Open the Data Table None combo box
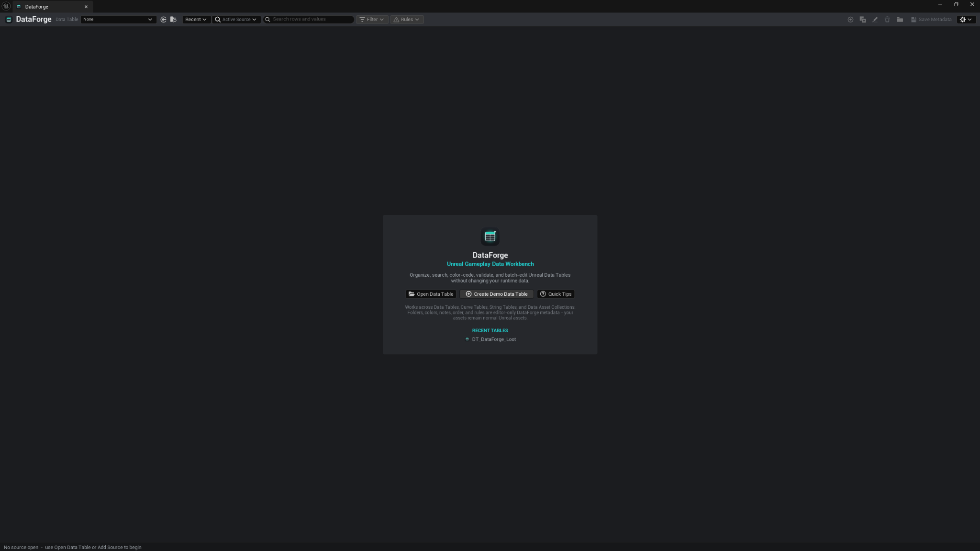The width and height of the screenshot is (980, 551). [118, 20]
